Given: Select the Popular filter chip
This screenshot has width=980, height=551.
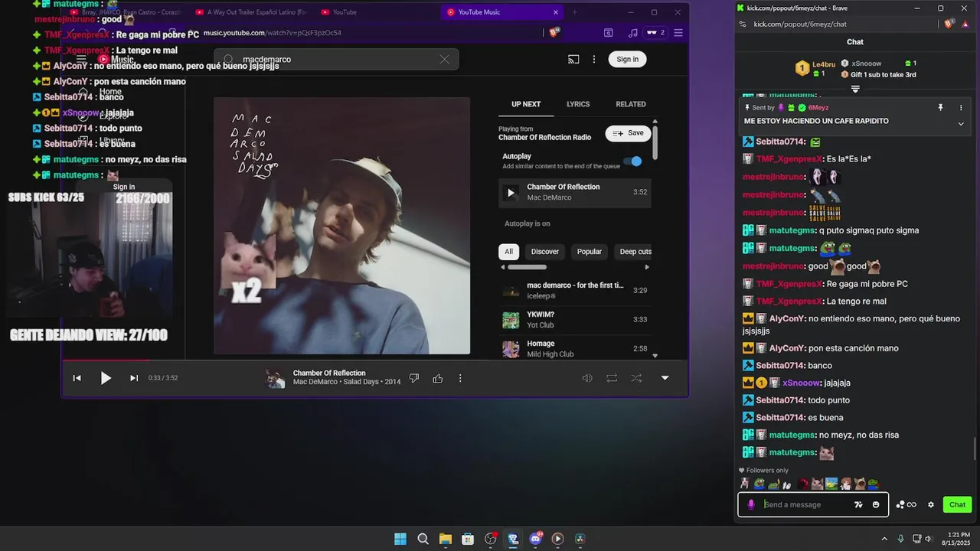Looking at the screenshot, I should 590,252.
